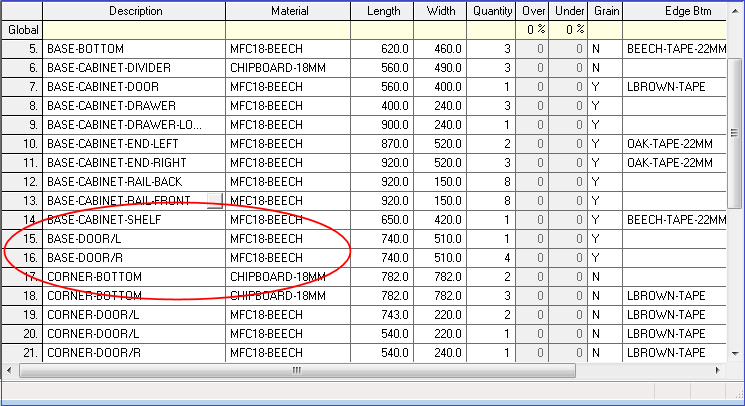Click quantity 4 in BASE-DOOR/R row
Image resolution: width=745 pixels, height=406 pixels.
click(x=491, y=258)
